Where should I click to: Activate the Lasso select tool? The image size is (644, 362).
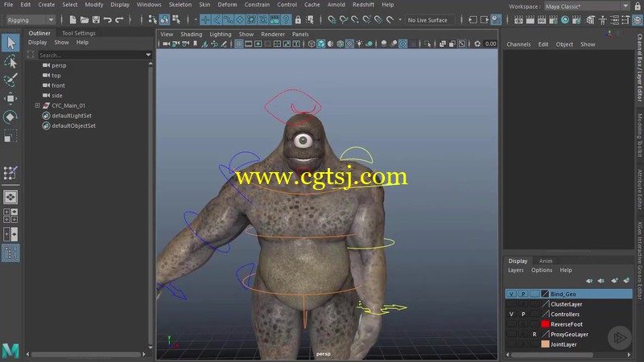point(10,62)
